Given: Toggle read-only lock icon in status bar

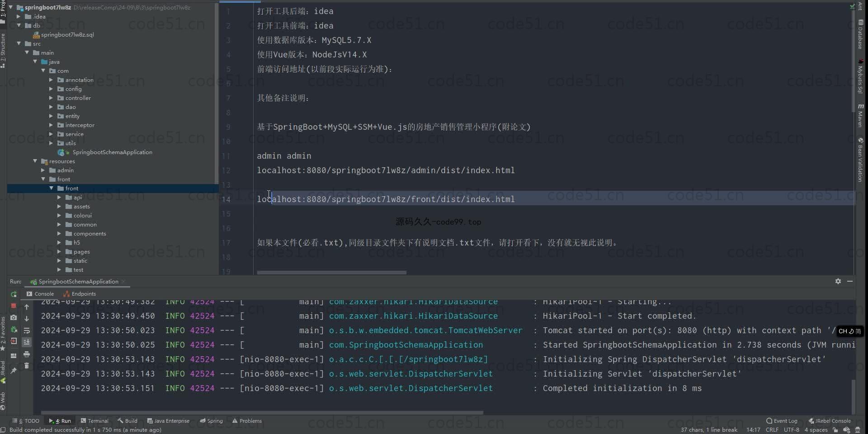Looking at the screenshot, I should 835,430.
